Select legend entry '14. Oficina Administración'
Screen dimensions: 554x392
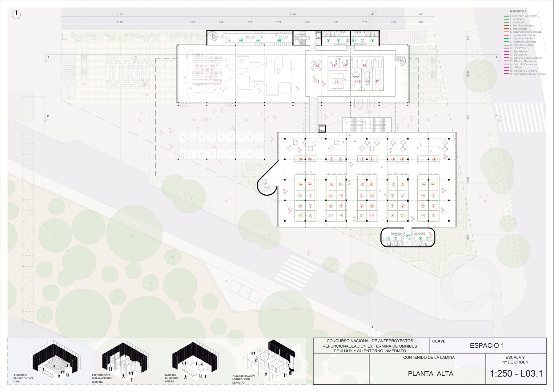pyautogui.click(x=526, y=58)
